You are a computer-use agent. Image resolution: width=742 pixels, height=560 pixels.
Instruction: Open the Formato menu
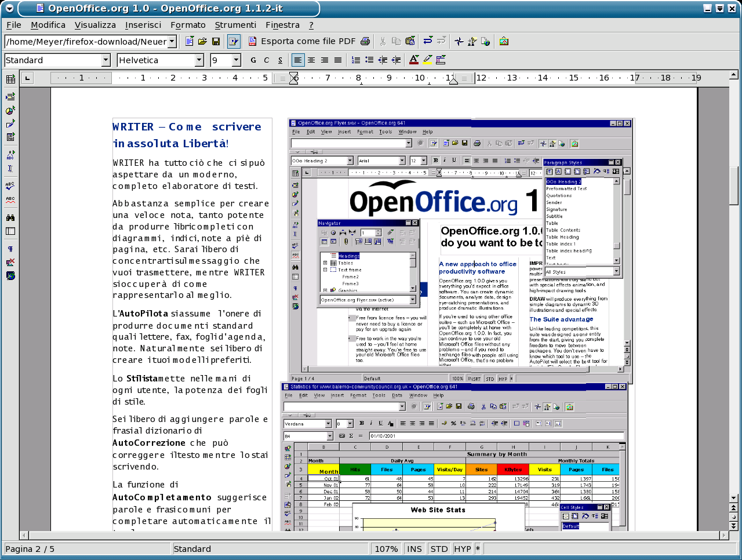pyautogui.click(x=188, y=25)
